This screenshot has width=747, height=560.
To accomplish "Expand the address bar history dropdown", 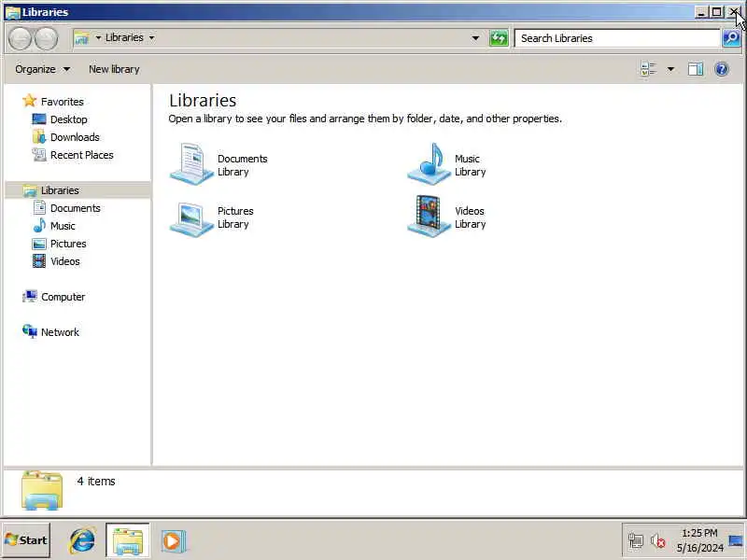I will 475,37.
